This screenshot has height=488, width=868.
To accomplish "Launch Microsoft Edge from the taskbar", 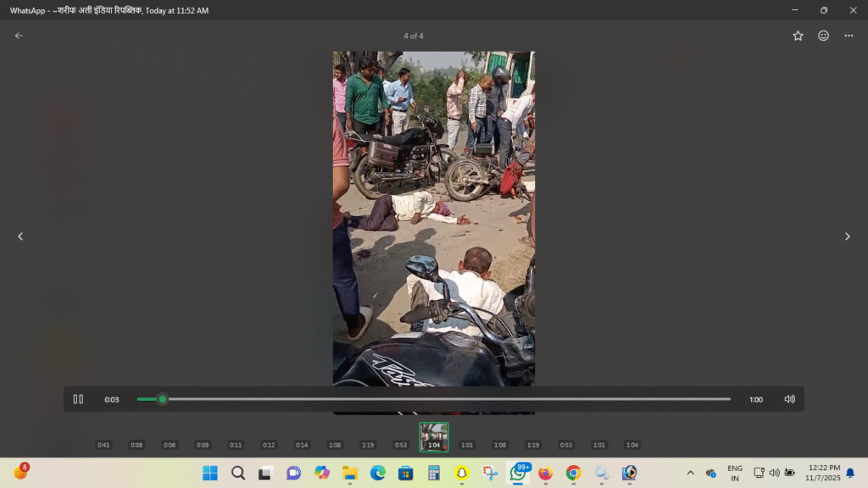I will [377, 473].
